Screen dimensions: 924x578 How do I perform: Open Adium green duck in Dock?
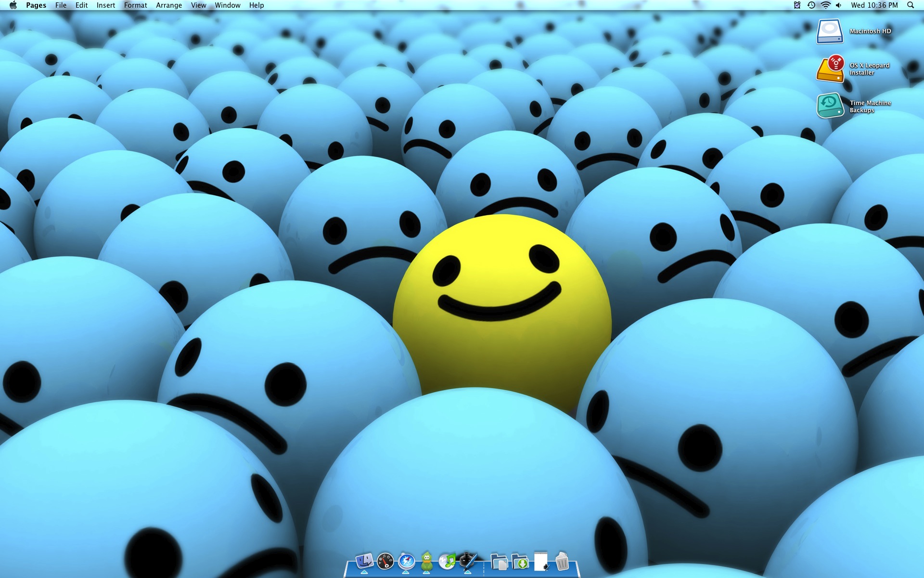coord(427,561)
